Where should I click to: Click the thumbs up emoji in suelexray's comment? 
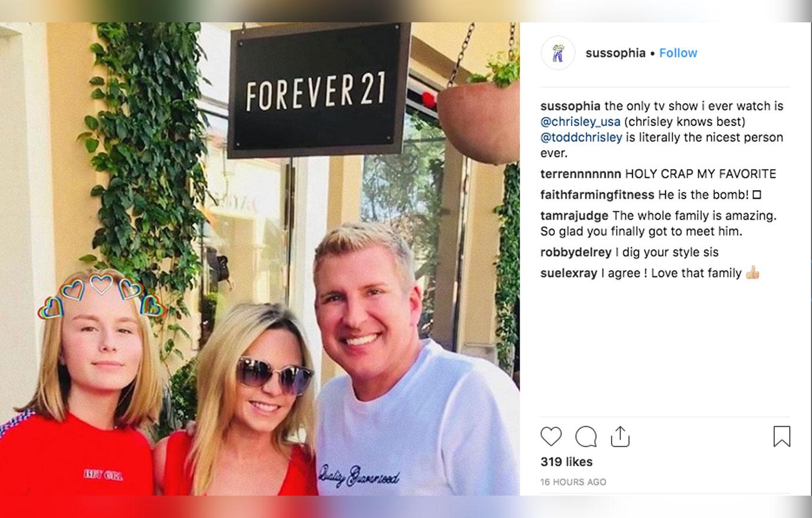[x=753, y=273]
